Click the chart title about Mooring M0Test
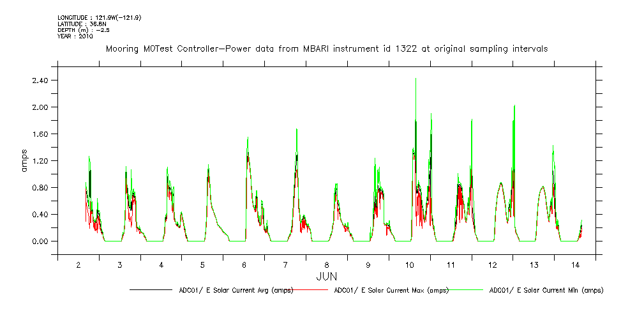Viewport: 644px width, 322px height. [326, 49]
